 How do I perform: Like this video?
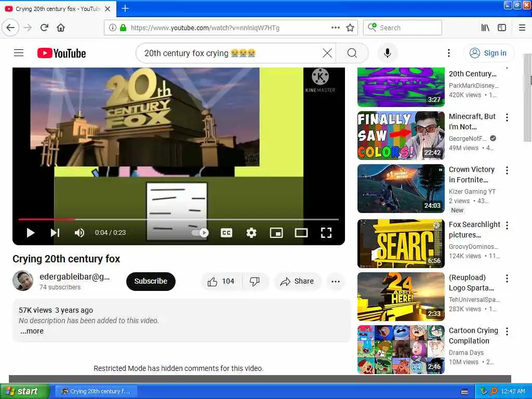click(221, 281)
